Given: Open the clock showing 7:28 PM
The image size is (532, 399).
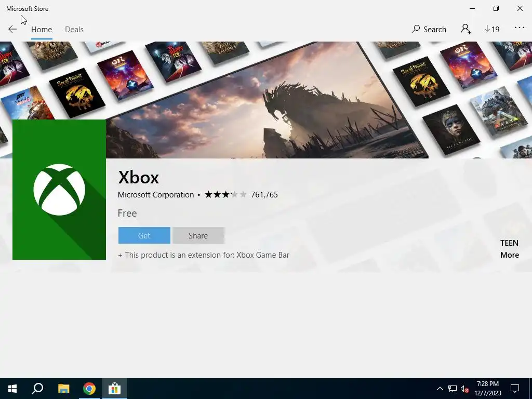Looking at the screenshot, I should click(x=488, y=389).
